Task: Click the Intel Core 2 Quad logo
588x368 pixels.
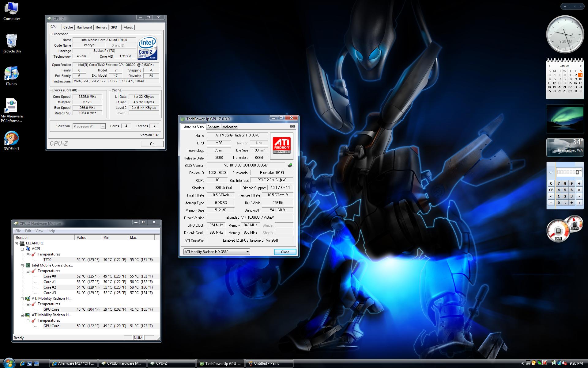Action: [148, 48]
